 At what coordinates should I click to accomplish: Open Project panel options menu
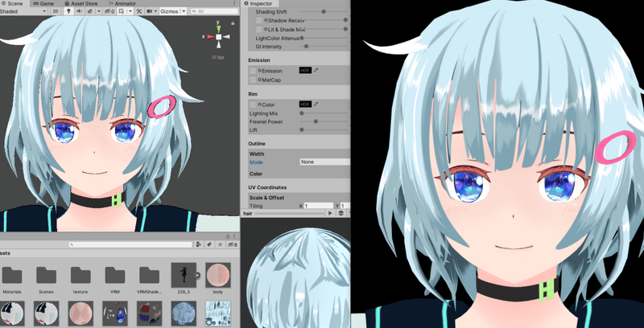point(234,236)
